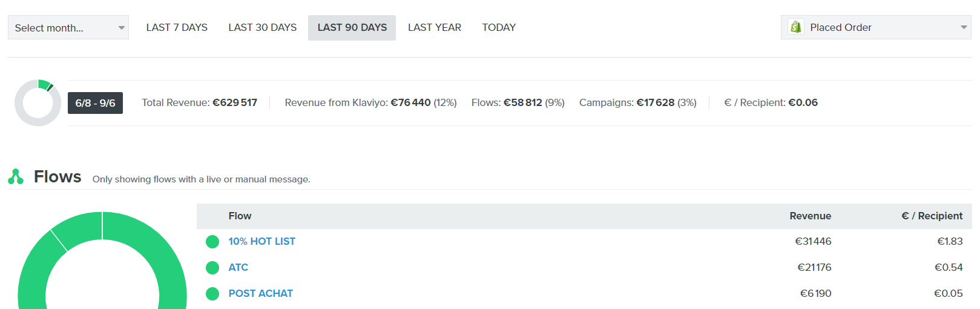Viewport: 980px width, 309px height.
Task: Select the LAST 7 DAYS range
Action: click(177, 28)
